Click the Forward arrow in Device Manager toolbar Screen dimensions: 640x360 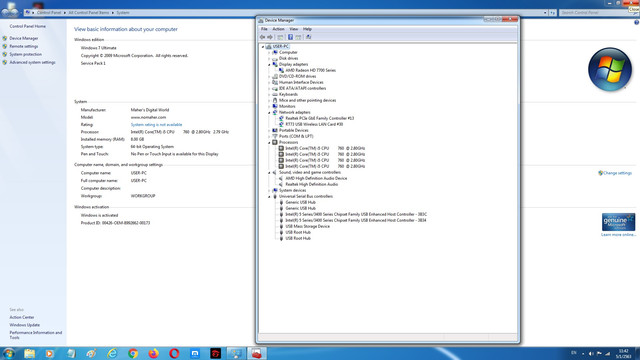270,37
